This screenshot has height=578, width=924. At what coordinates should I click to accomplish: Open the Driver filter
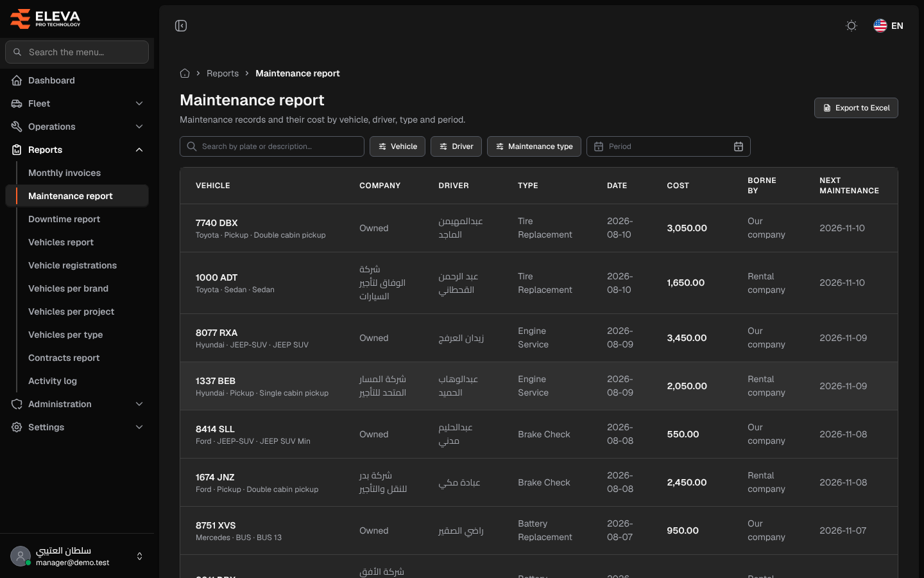click(456, 146)
